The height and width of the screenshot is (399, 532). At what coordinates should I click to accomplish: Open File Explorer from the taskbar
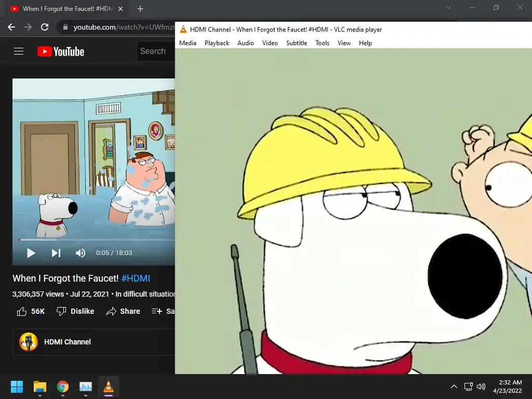39,387
